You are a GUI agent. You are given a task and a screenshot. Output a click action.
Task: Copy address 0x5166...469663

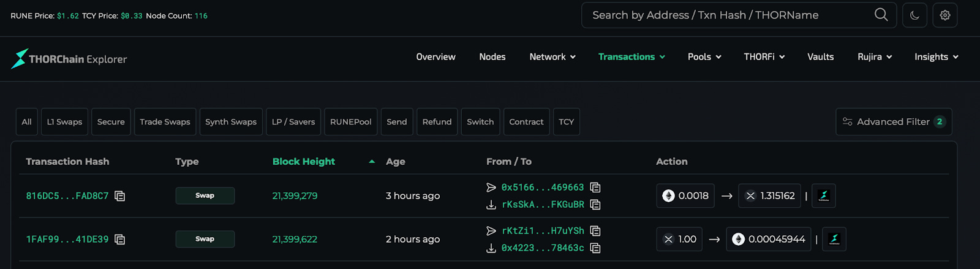click(595, 188)
